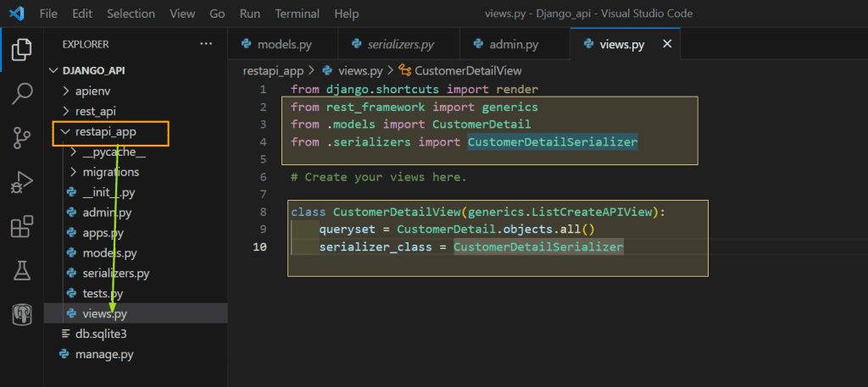
Task: Select the views.py editor tab
Action: [625, 44]
